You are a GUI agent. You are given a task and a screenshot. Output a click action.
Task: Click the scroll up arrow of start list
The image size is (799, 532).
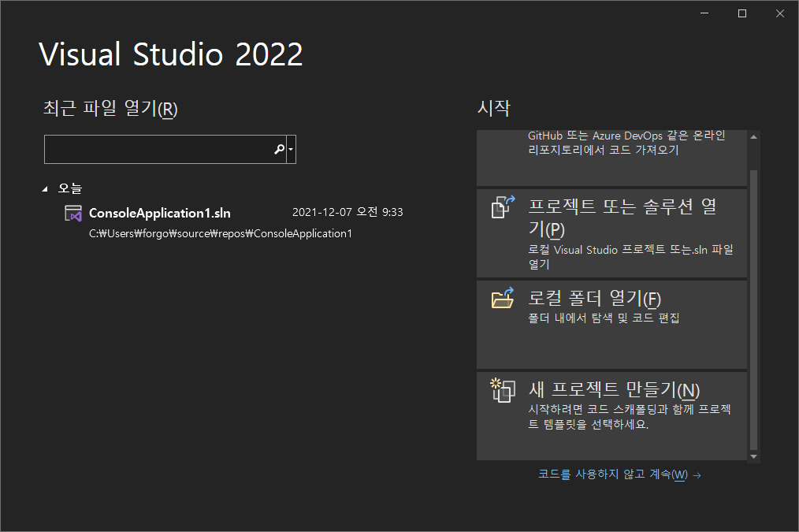coord(753,136)
